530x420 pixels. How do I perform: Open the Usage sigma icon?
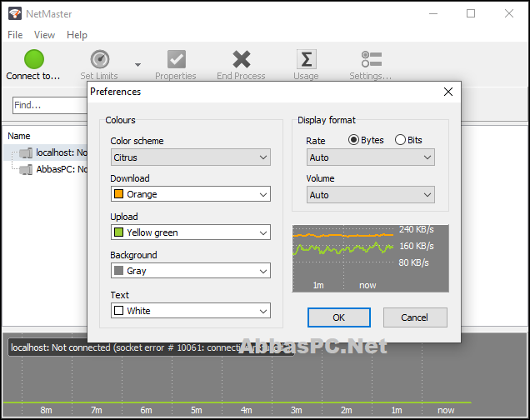tap(306, 59)
